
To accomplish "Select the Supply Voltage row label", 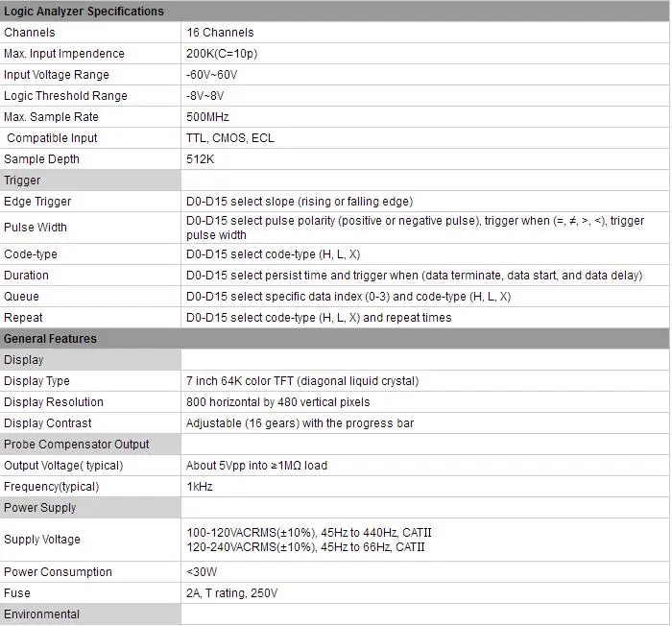I will (42, 540).
